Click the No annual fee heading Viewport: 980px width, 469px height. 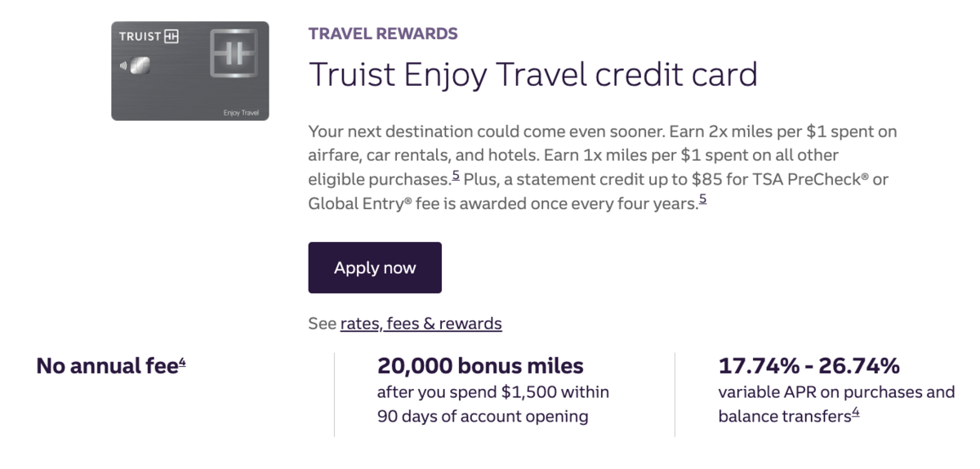[107, 366]
